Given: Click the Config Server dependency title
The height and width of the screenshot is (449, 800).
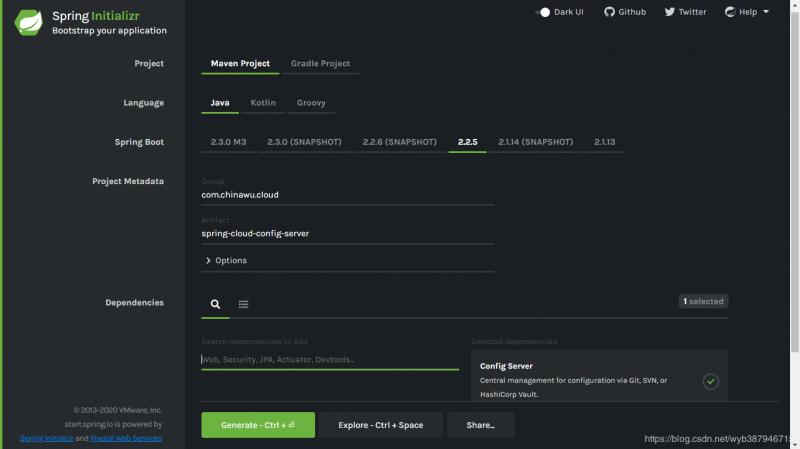Looking at the screenshot, I should [506, 366].
